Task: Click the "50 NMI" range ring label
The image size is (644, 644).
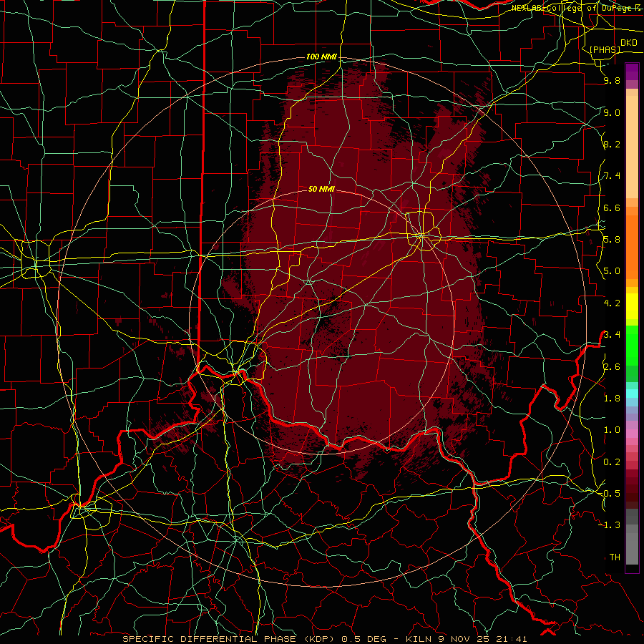Action: pyautogui.click(x=321, y=189)
